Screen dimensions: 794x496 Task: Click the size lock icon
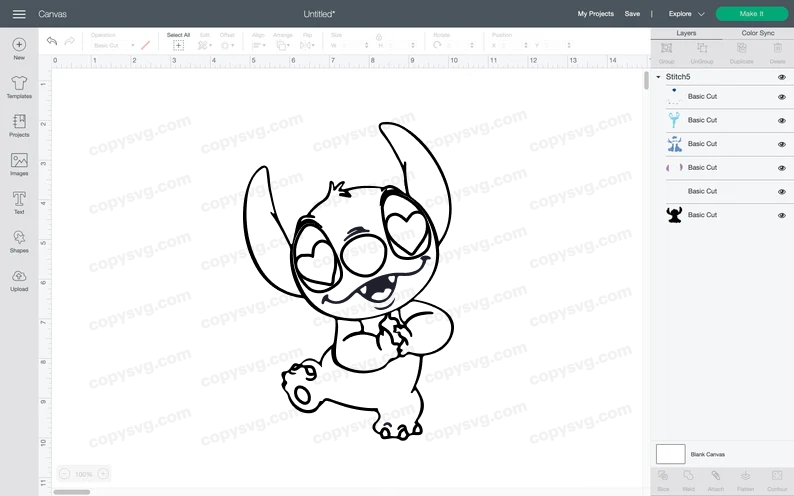tap(379, 37)
